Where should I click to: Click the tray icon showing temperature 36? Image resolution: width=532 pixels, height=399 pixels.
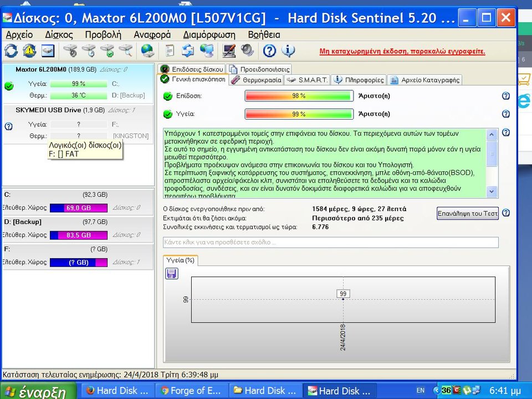446,390
